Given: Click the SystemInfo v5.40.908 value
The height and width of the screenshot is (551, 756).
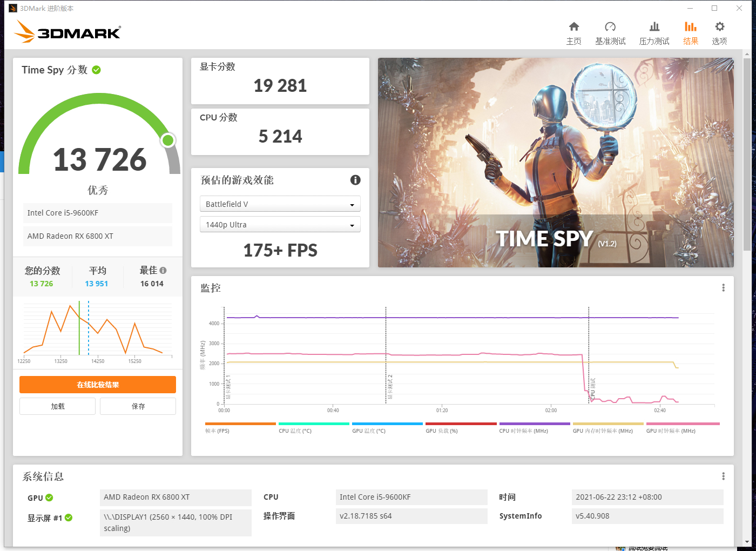Looking at the screenshot, I should [647, 516].
